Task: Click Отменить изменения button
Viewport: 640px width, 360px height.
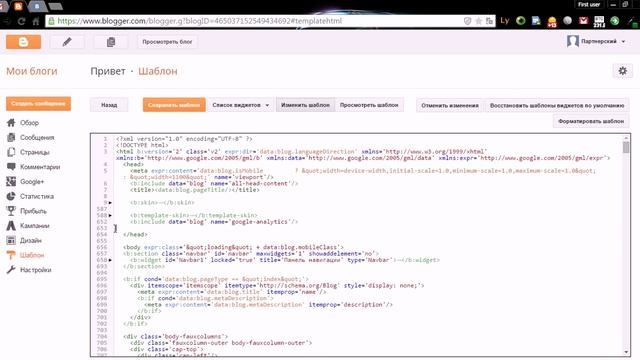Action: coord(450,105)
